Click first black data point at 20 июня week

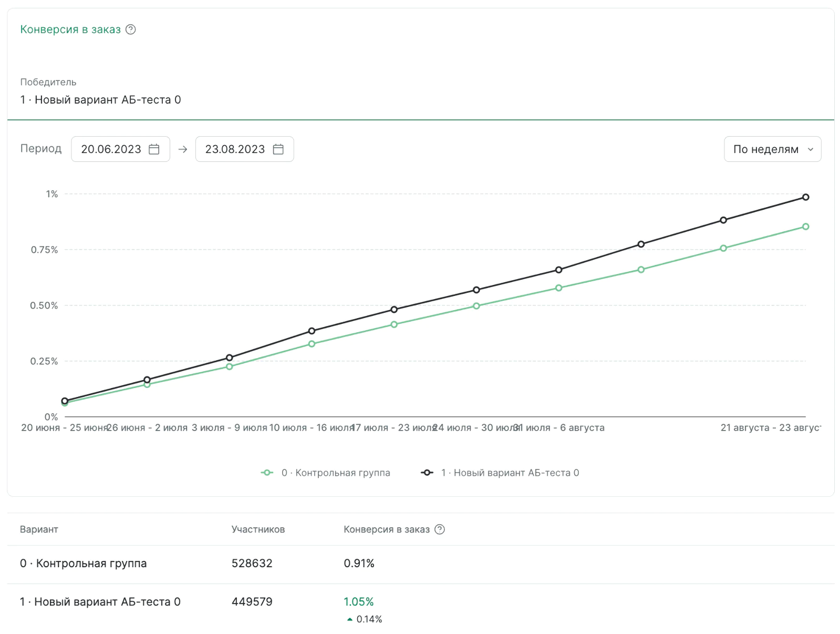click(65, 401)
